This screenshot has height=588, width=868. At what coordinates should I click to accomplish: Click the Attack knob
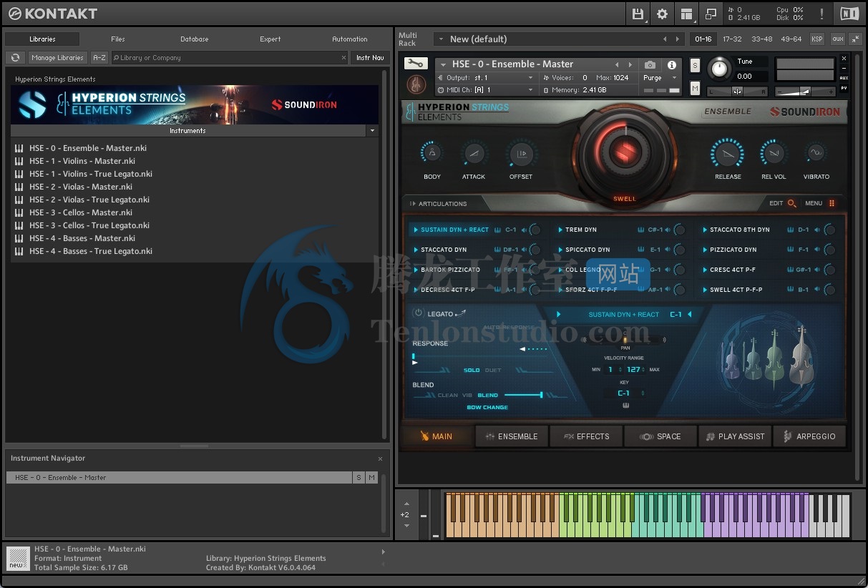[x=473, y=153]
